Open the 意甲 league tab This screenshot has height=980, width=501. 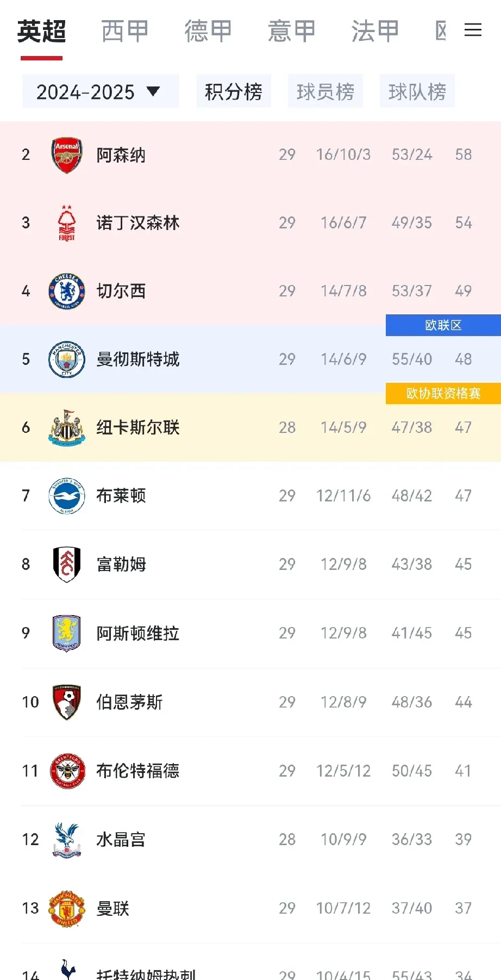click(x=292, y=30)
